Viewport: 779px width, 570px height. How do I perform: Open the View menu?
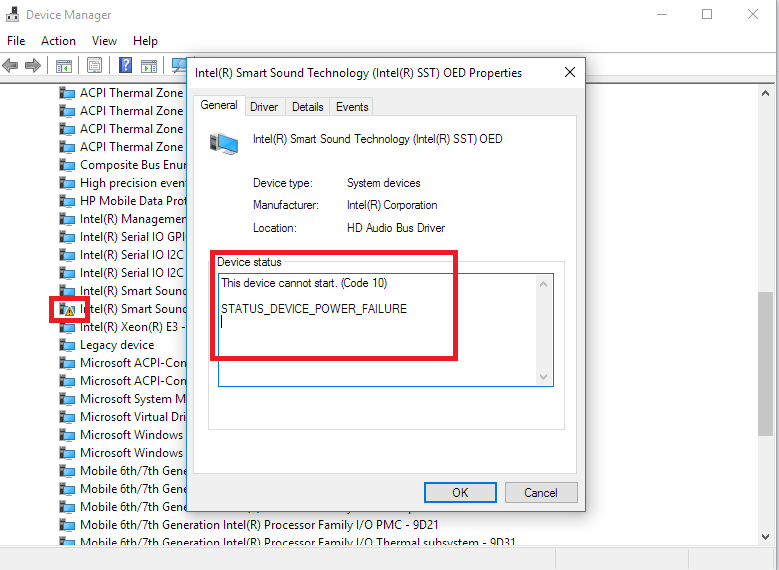pos(105,41)
